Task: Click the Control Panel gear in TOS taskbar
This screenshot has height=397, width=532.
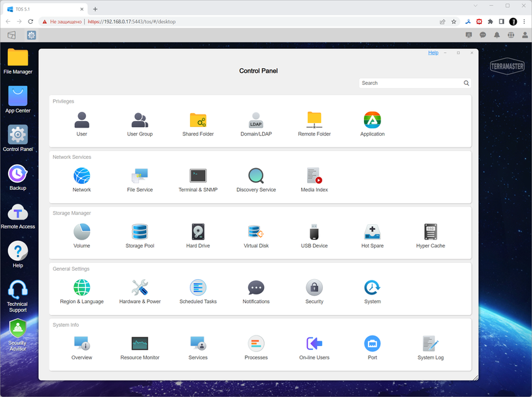Action: 32,35
